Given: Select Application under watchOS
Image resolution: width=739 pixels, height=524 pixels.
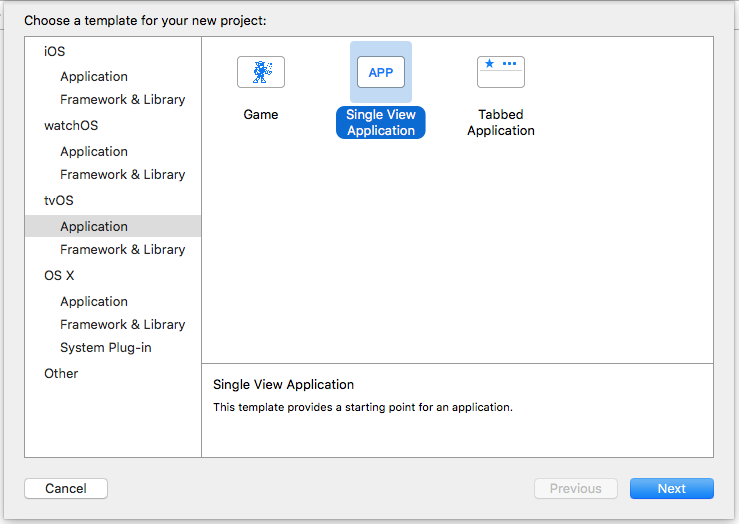Looking at the screenshot, I should [94, 151].
